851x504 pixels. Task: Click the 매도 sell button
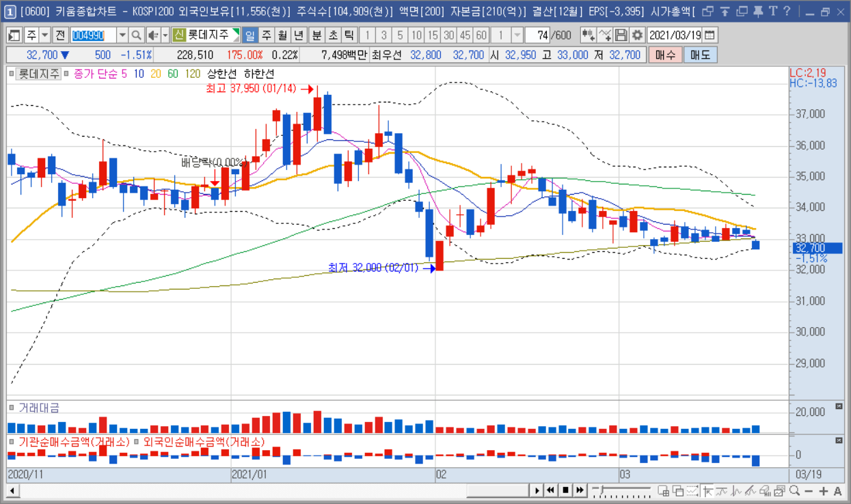tap(701, 55)
